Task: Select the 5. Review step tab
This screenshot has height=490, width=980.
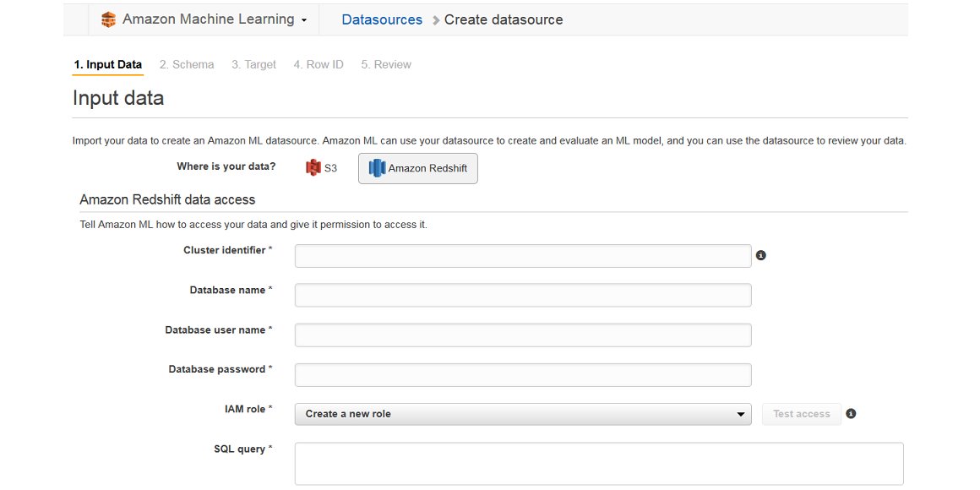Action: [385, 64]
